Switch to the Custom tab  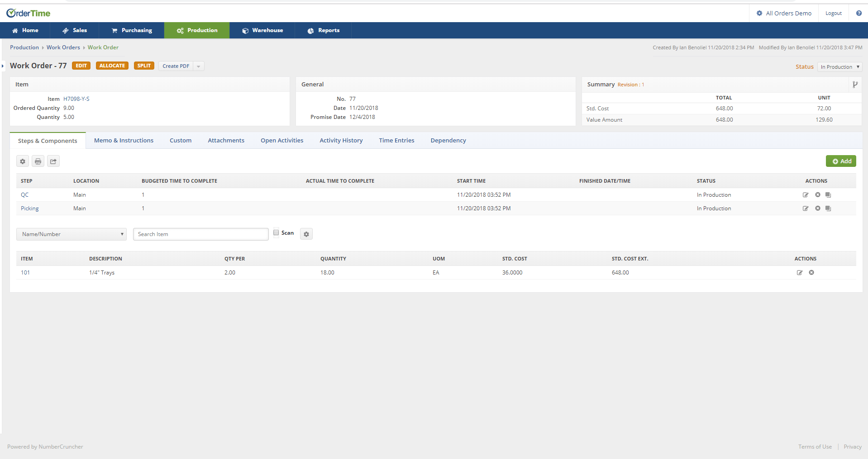[x=181, y=141]
